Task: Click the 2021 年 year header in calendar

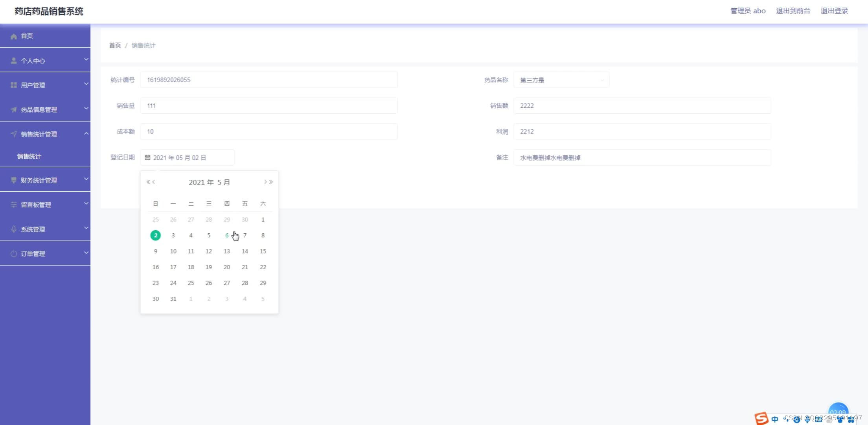Action: [201, 182]
